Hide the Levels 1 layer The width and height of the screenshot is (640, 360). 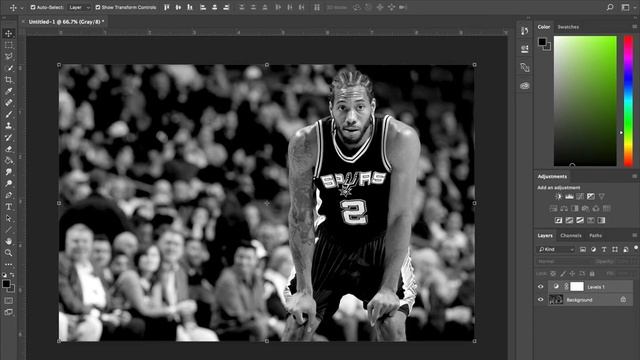coord(540,287)
